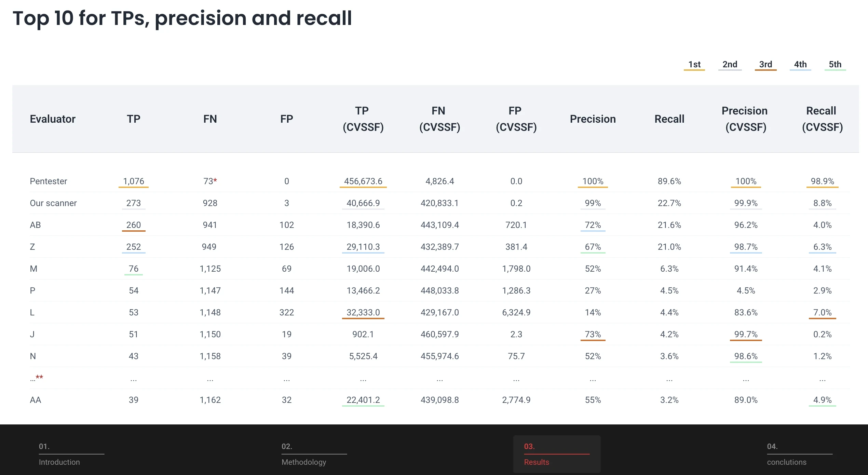Click the 4th legend label
This screenshot has width=868, height=475.
[x=800, y=64]
